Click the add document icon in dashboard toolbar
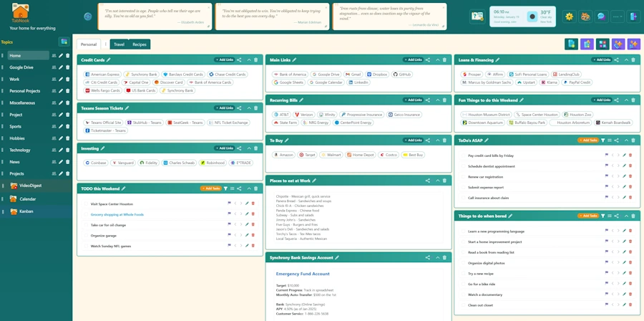The image size is (644, 321). 571,44
